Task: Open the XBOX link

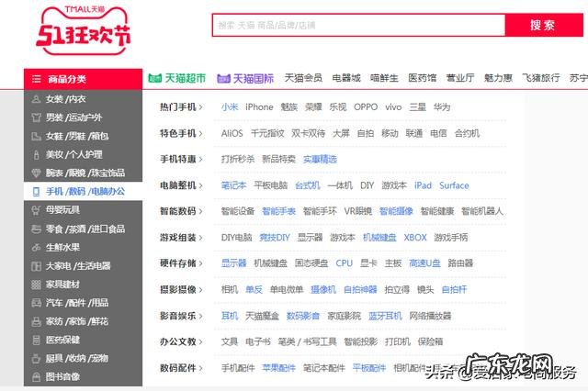Action: pos(415,238)
